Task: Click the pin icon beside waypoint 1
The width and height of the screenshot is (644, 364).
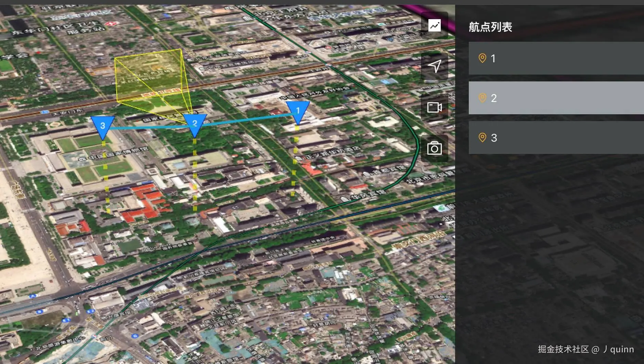Action: click(482, 58)
